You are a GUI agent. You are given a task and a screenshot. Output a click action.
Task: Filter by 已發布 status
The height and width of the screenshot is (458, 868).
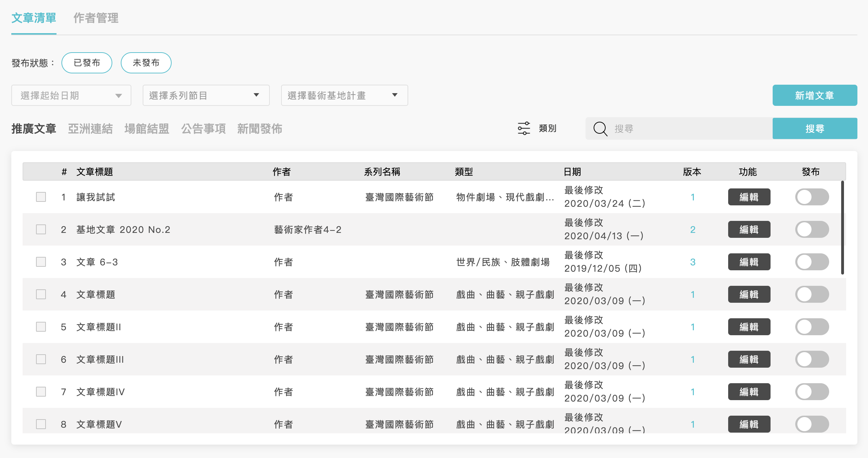pos(87,63)
